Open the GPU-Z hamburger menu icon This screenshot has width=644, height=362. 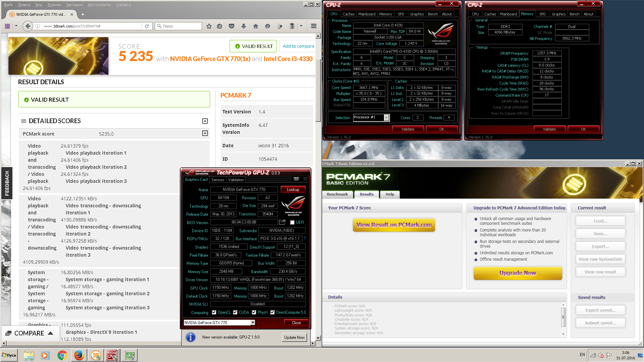305,179
